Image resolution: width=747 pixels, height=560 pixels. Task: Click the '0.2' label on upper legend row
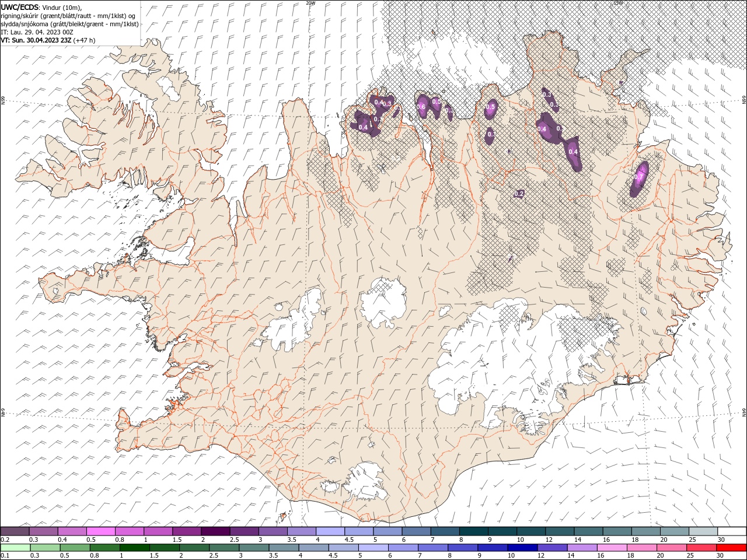coord(5,539)
